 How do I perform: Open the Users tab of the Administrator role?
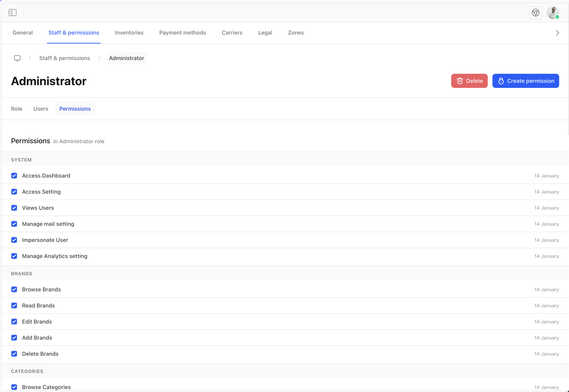(41, 108)
